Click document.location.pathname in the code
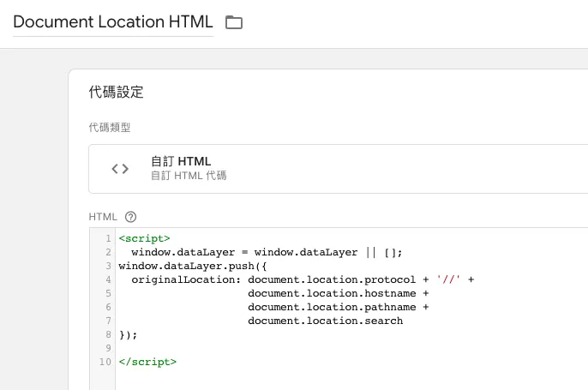Screen dimensions: 588x390 point(332,307)
